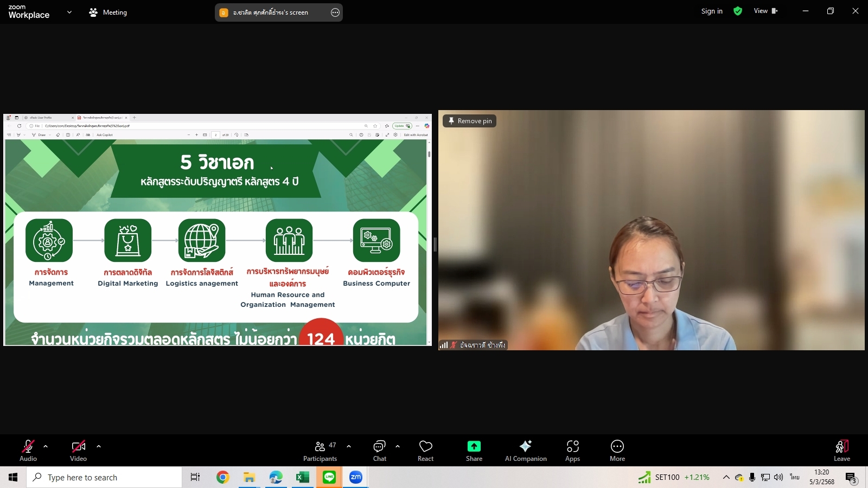Viewport: 868px width, 488px height.
Task: Open the Zoom Workplace dropdown chevron
Action: [x=69, y=12]
